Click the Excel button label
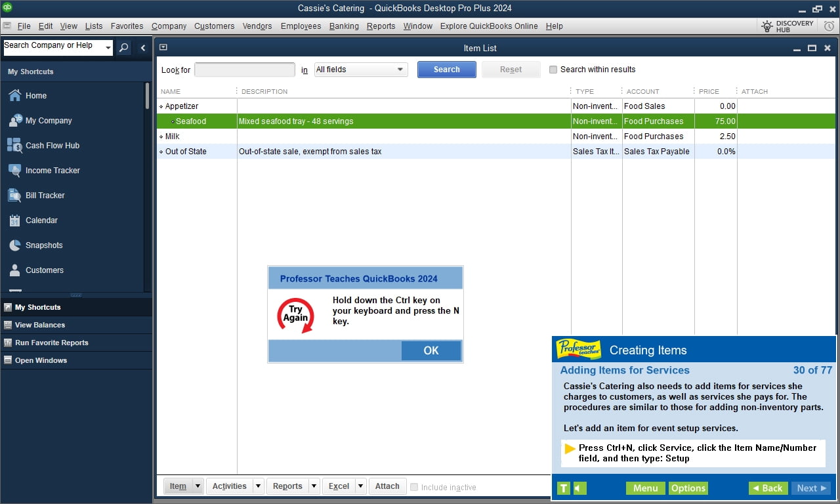This screenshot has height=504, width=840. [339, 486]
